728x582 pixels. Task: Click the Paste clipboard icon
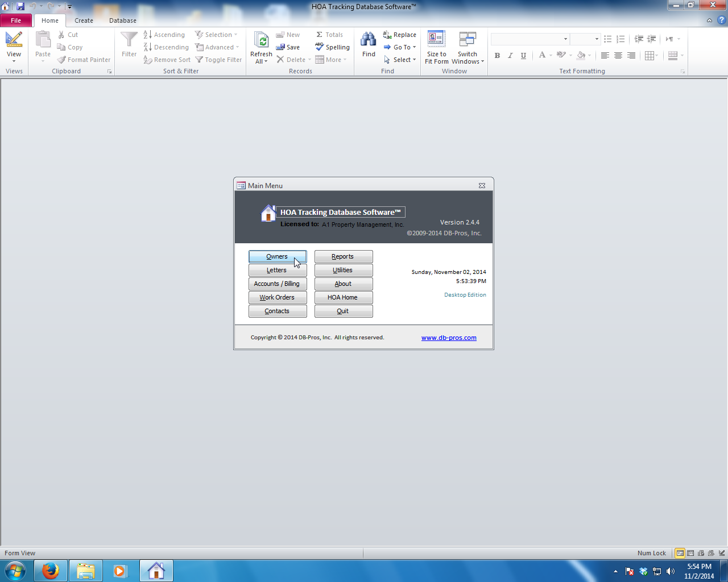(x=43, y=40)
